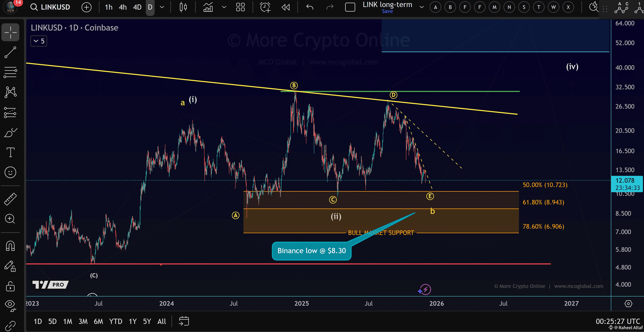Open the Fibonacci retracement tool
Viewport: 644px width, 332px height.
(x=10, y=72)
